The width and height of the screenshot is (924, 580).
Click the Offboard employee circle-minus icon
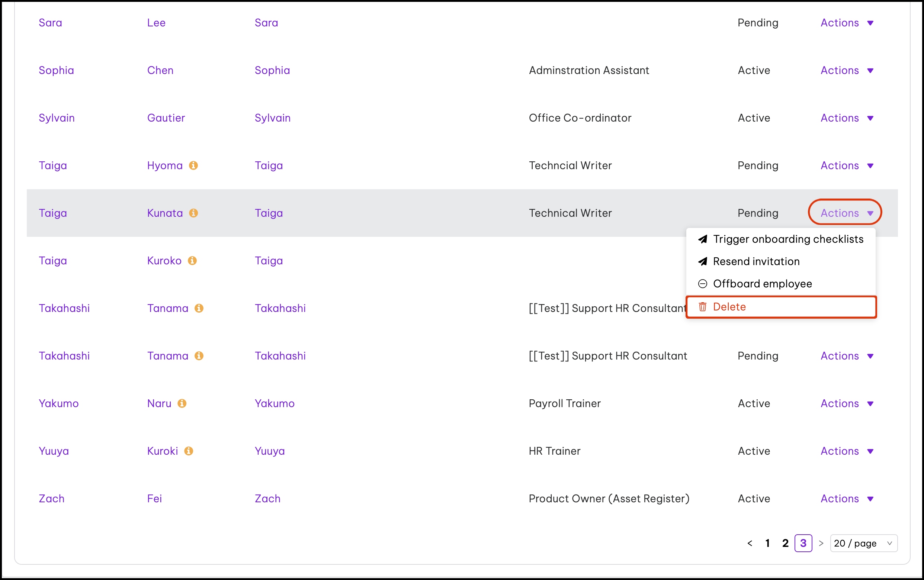click(x=702, y=284)
